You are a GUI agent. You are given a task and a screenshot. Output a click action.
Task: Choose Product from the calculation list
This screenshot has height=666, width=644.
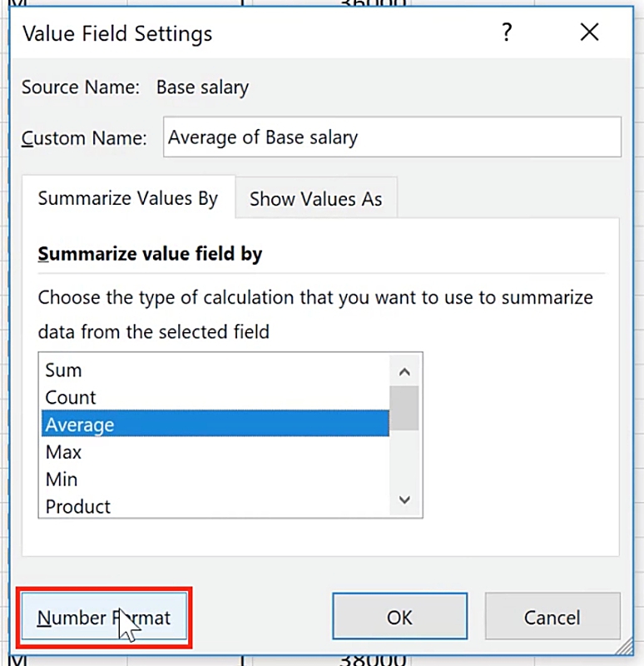78,506
